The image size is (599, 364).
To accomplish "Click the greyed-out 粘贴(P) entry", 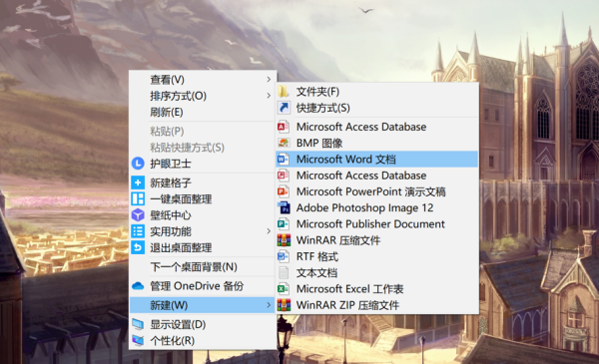I will click(x=203, y=132).
